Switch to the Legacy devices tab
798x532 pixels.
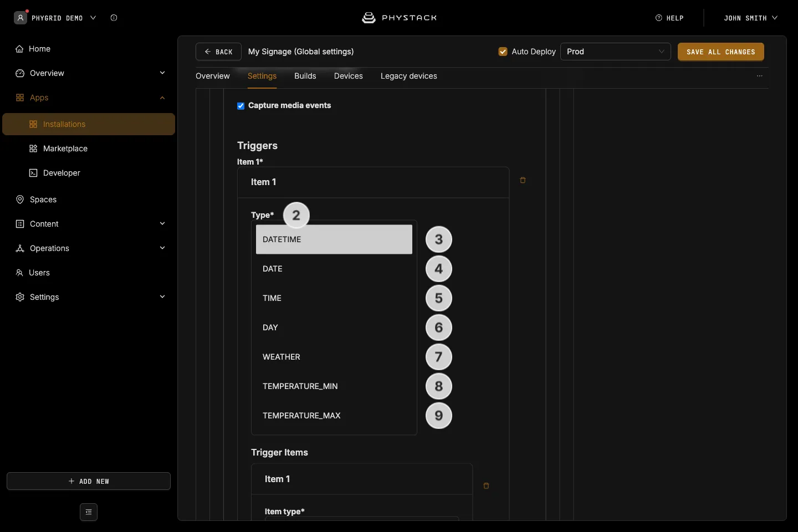click(x=409, y=76)
